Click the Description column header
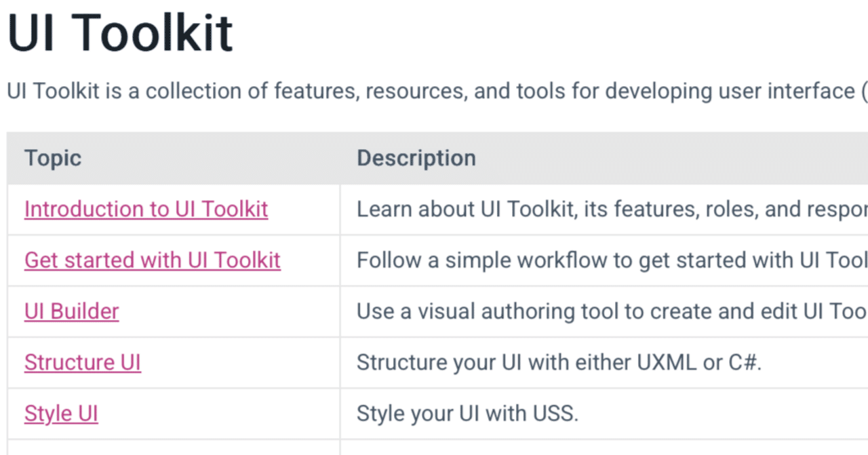The image size is (868, 455). [x=416, y=158]
